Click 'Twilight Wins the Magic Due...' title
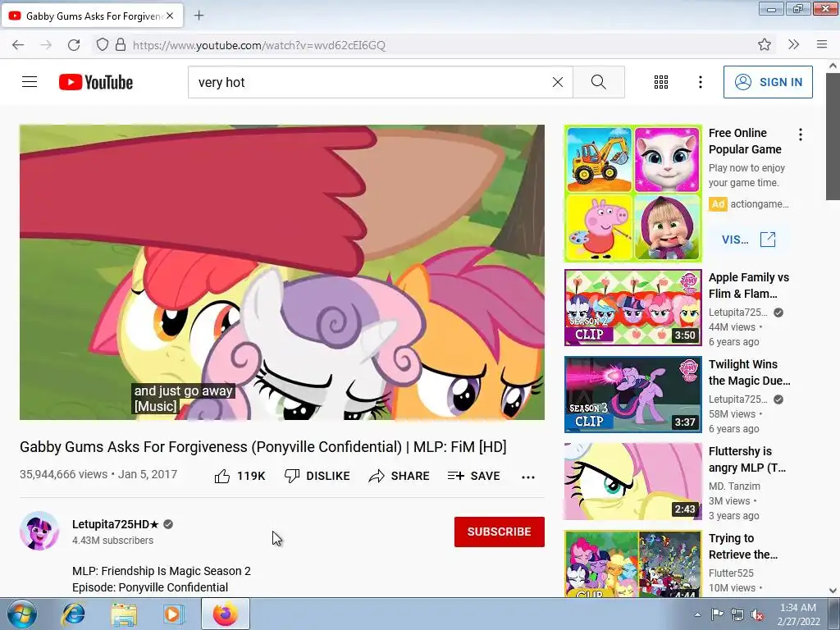The width and height of the screenshot is (840, 630). tap(750, 372)
